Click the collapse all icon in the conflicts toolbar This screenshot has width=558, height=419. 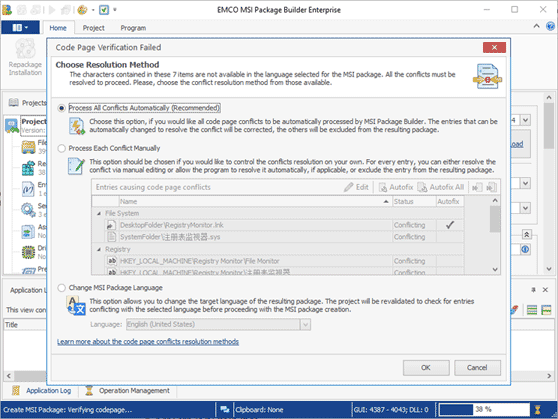(x=491, y=187)
